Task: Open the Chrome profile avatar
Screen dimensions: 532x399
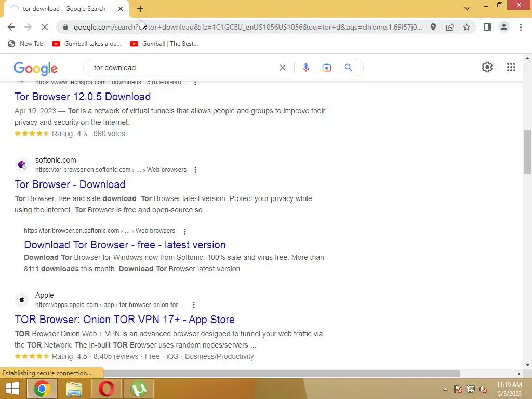Action: pyautogui.click(x=504, y=27)
